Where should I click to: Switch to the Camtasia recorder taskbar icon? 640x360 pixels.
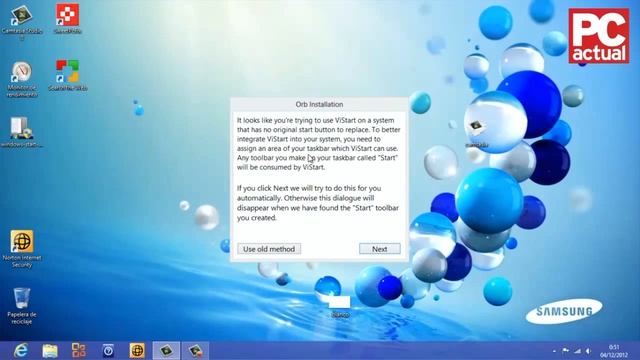195,351
